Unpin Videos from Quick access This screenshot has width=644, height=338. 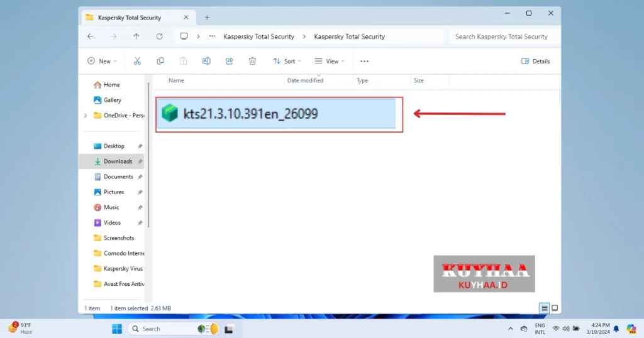[x=140, y=223]
